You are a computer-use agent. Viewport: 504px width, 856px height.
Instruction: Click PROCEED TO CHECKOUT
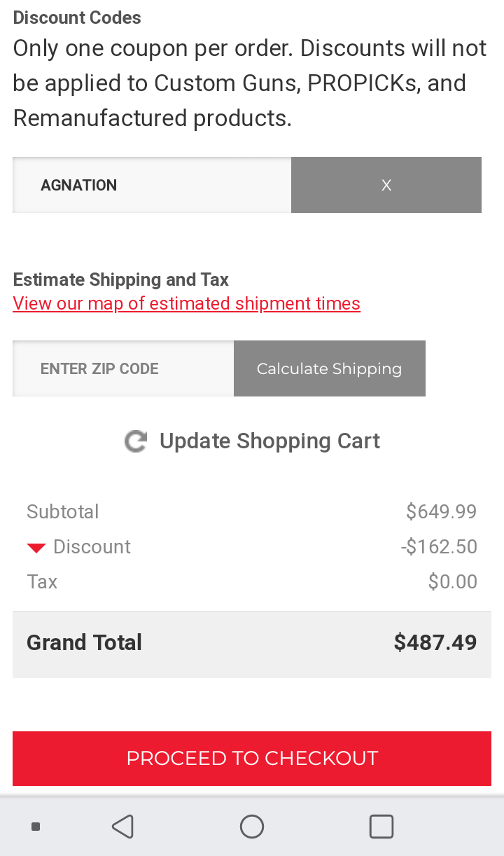[252, 759]
